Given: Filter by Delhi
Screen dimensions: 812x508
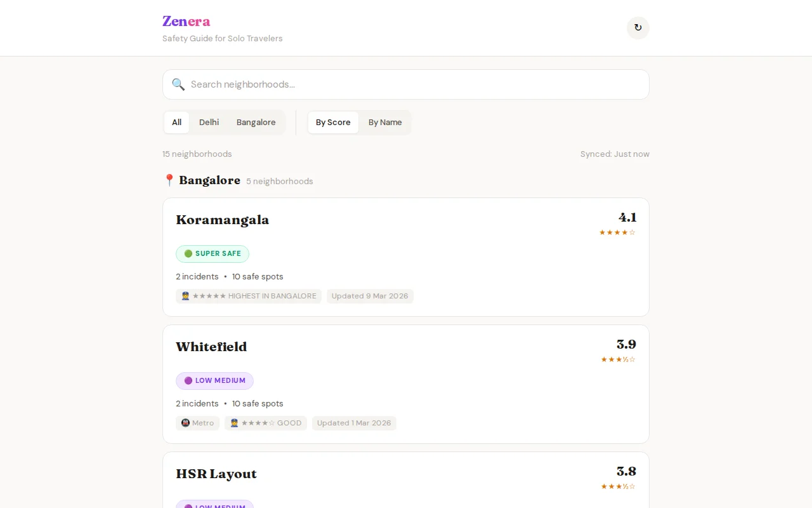Looking at the screenshot, I should pos(209,123).
